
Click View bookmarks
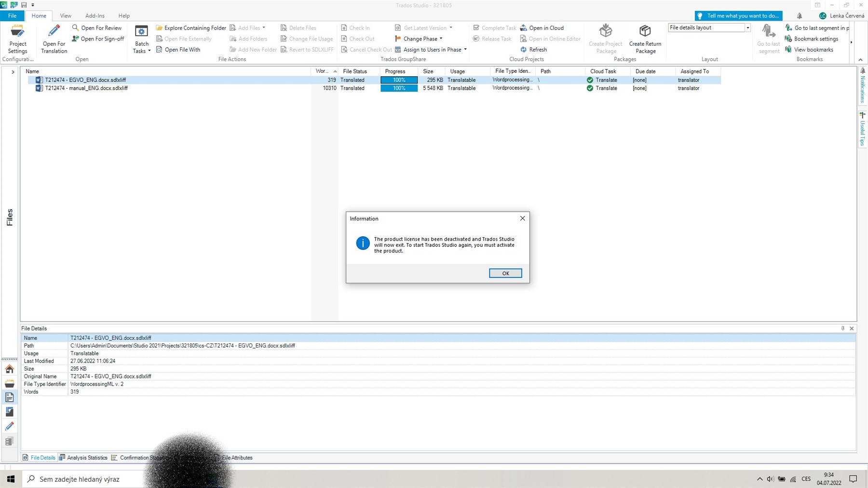[x=813, y=49]
